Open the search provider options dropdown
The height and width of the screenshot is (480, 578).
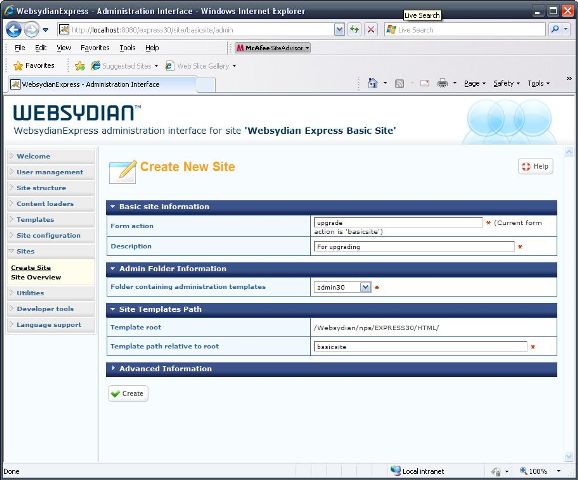point(565,29)
